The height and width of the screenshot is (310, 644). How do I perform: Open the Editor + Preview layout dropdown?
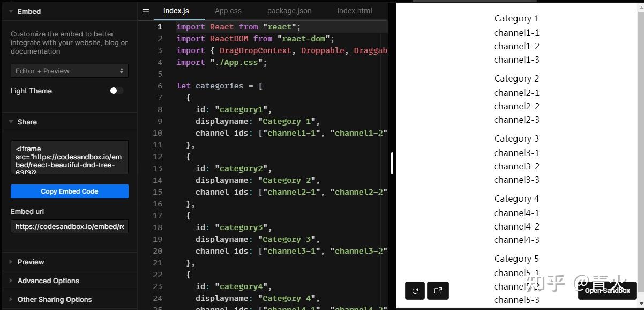click(69, 71)
